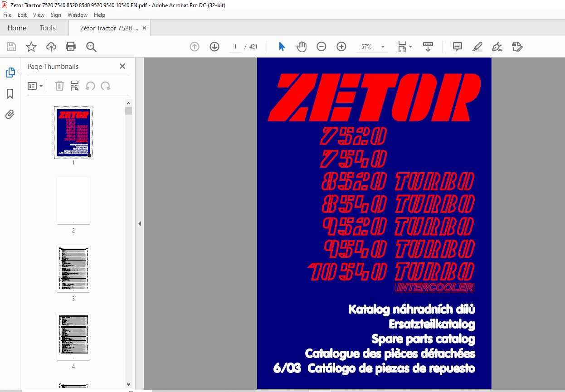Delete selected page with trash icon
565x392 pixels.
pyautogui.click(x=59, y=86)
